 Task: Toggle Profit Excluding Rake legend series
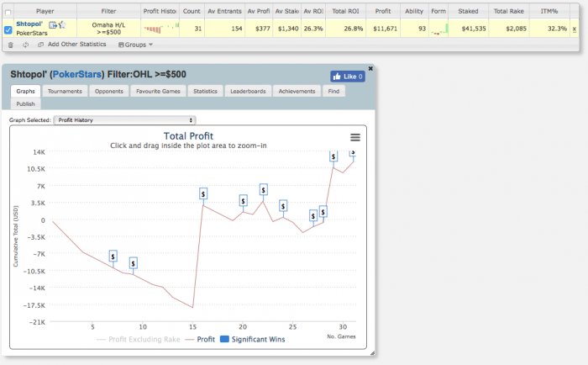[139, 340]
